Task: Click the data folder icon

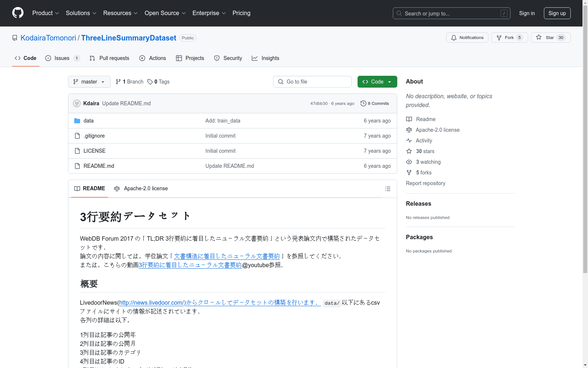Action: click(77, 121)
